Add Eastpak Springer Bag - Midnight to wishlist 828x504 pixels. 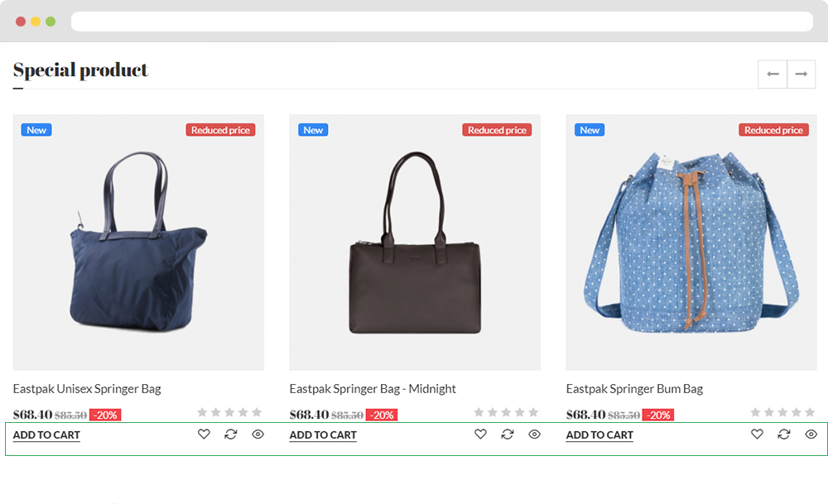480,434
